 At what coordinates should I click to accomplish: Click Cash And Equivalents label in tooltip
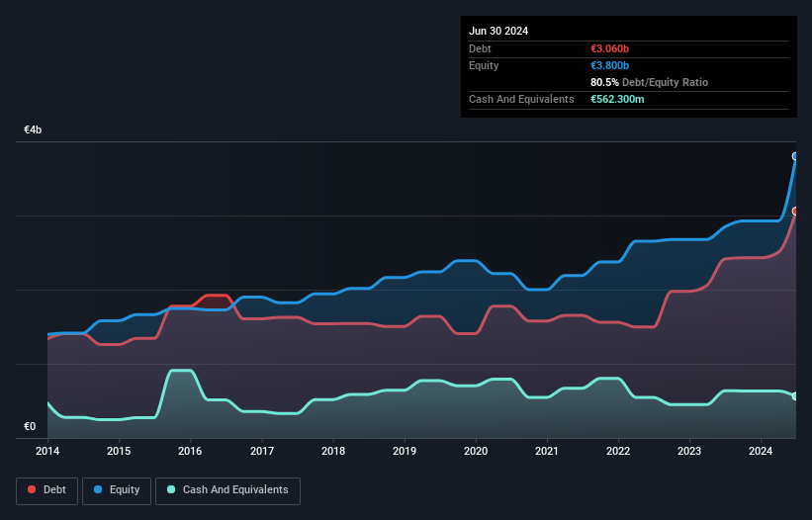click(x=521, y=99)
